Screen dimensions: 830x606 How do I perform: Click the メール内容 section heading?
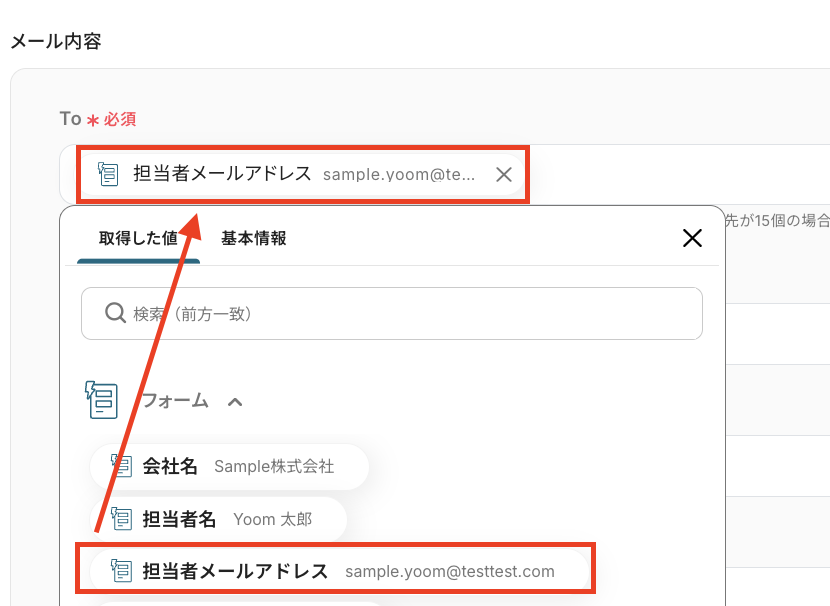[x=55, y=42]
